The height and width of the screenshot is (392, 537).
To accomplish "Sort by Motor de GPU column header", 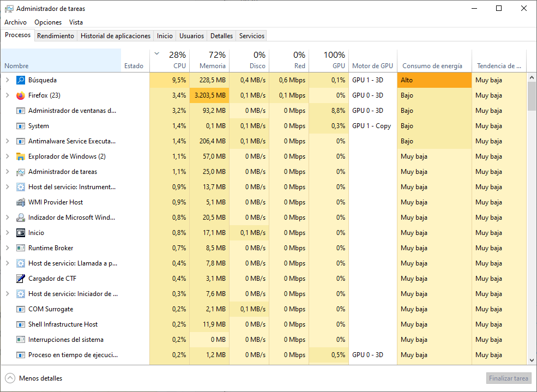I will point(372,61).
